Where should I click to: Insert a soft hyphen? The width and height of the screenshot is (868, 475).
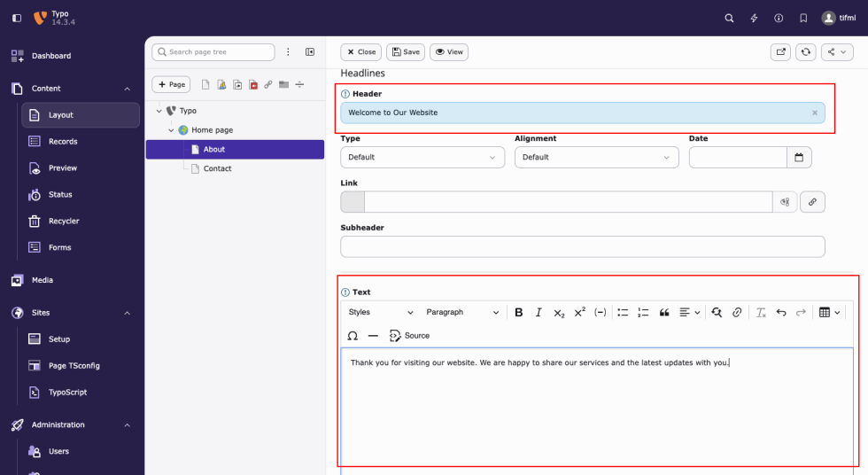click(601, 312)
